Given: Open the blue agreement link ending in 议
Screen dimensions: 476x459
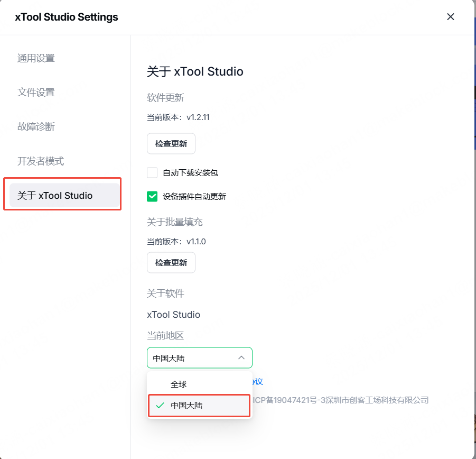Looking at the screenshot, I should 257,382.
